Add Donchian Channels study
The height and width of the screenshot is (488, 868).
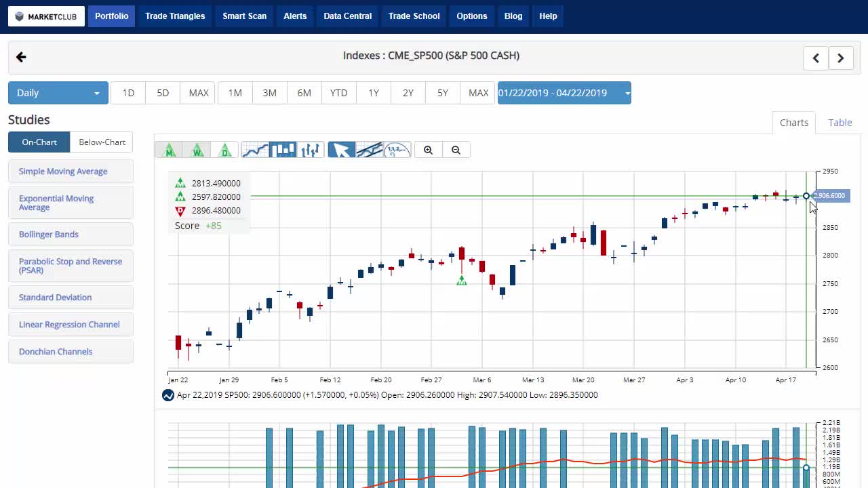(x=71, y=352)
